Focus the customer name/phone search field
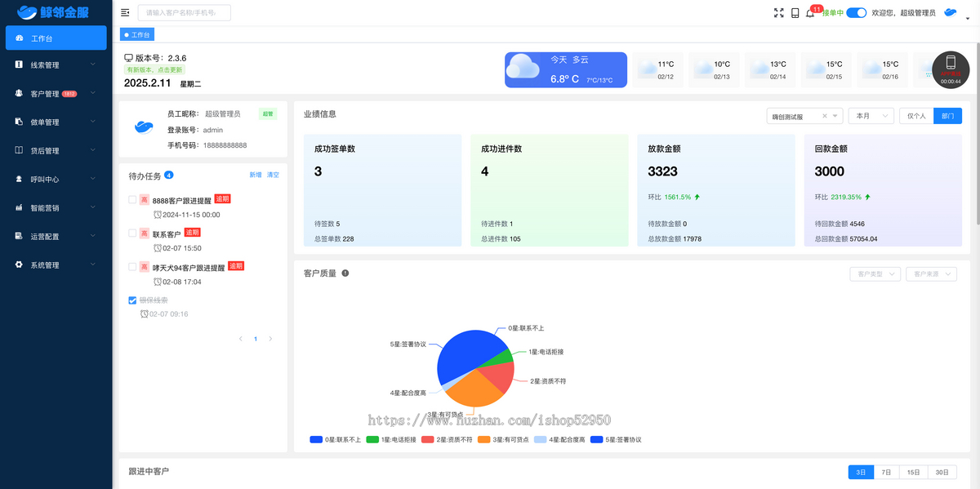Screen dimensions: 980x489 point(184,12)
